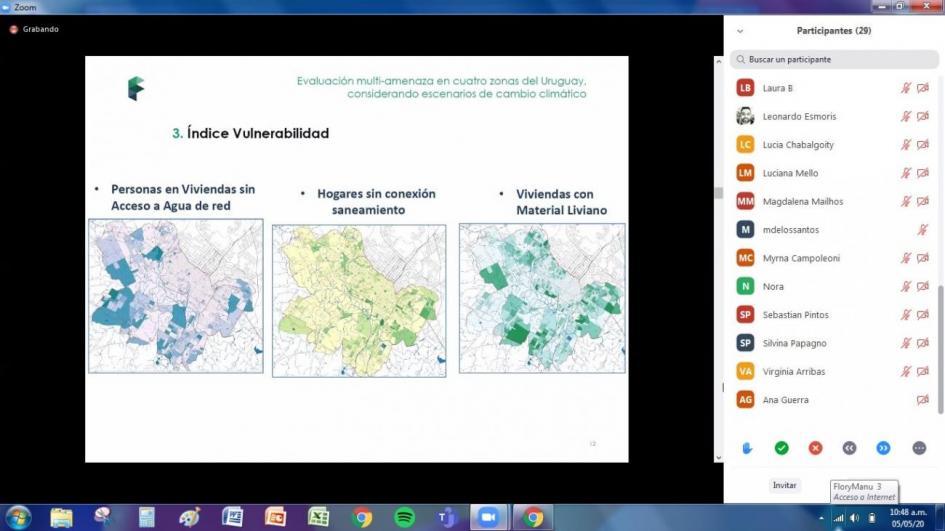Click Laura B's video-off camera icon

point(923,88)
